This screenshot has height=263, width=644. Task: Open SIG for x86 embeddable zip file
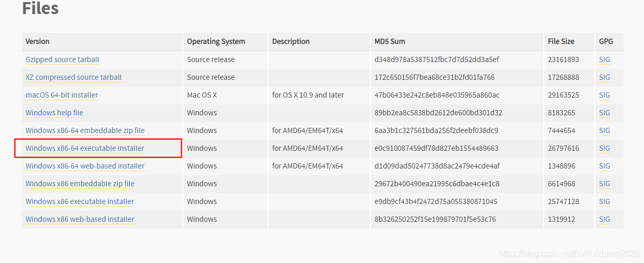point(604,184)
